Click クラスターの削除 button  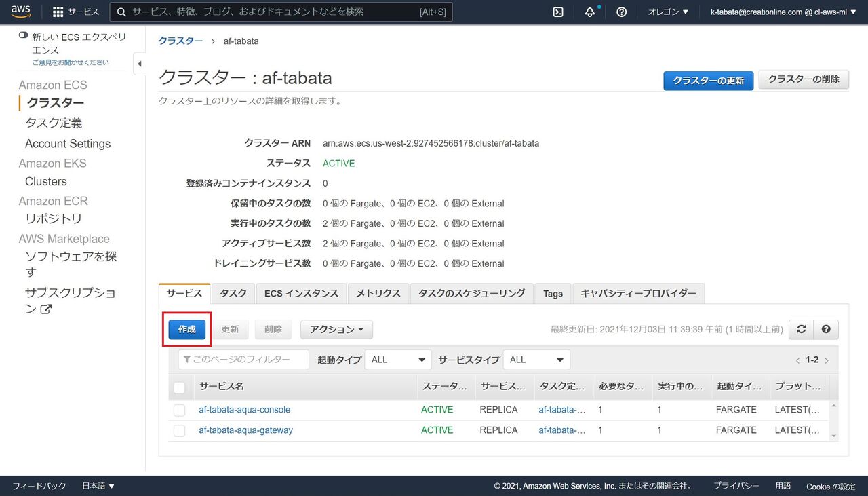click(804, 79)
